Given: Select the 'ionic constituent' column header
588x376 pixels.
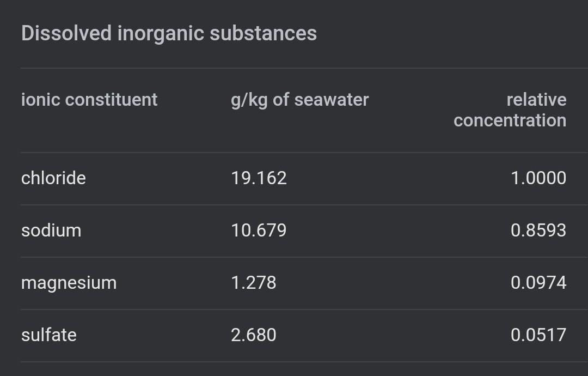Looking at the screenshot, I should (89, 100).
